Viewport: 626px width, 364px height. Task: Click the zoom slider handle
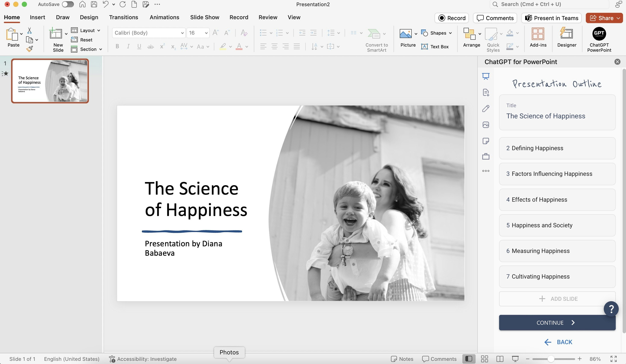[551, 359]
